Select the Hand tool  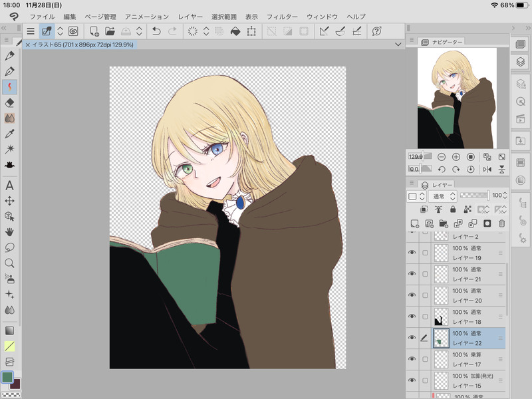(9, 232)
